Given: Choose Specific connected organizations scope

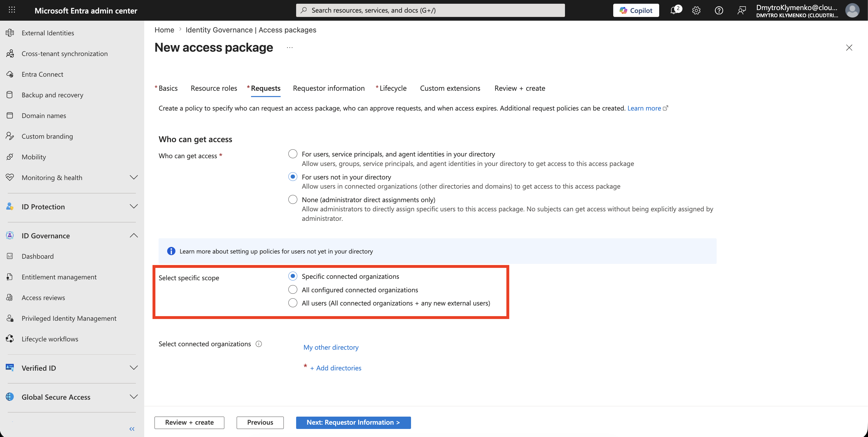Looking at the screenshot, I should point(293,276).
